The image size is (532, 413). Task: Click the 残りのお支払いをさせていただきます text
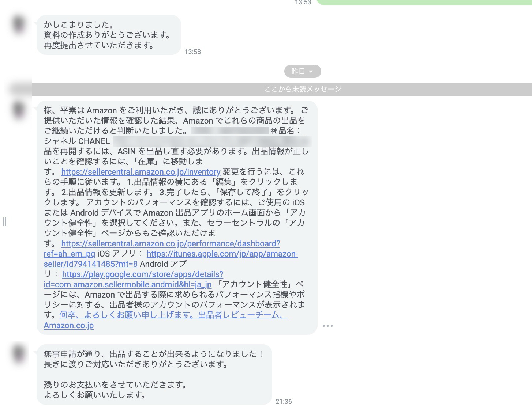pos(116,384)
